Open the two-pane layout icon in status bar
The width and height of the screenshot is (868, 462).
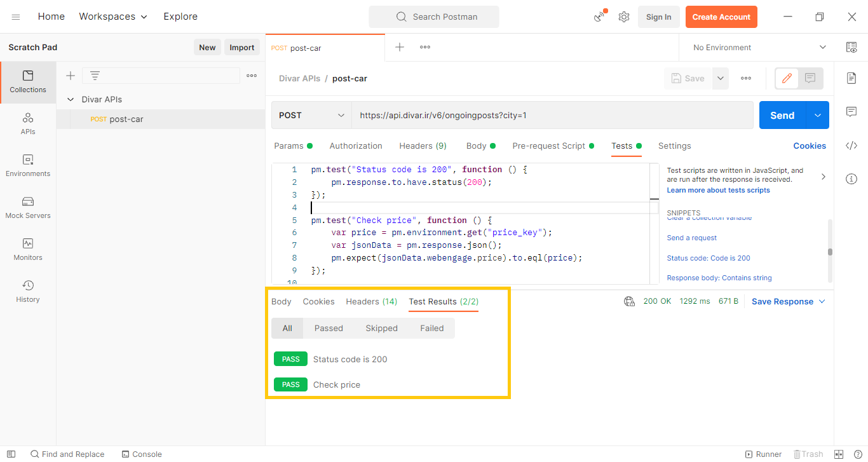coord(839,454)
